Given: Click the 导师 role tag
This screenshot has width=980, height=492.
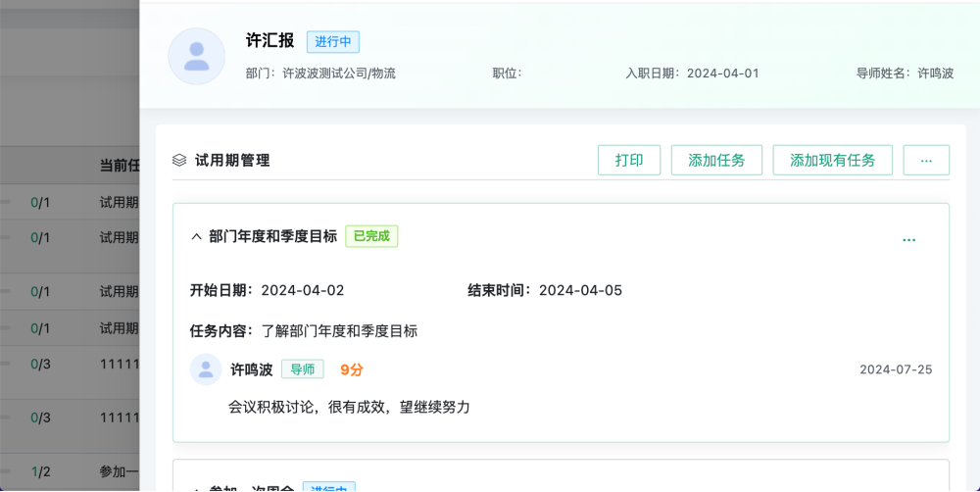Looking at the screenshot, I should click(302, 369).
